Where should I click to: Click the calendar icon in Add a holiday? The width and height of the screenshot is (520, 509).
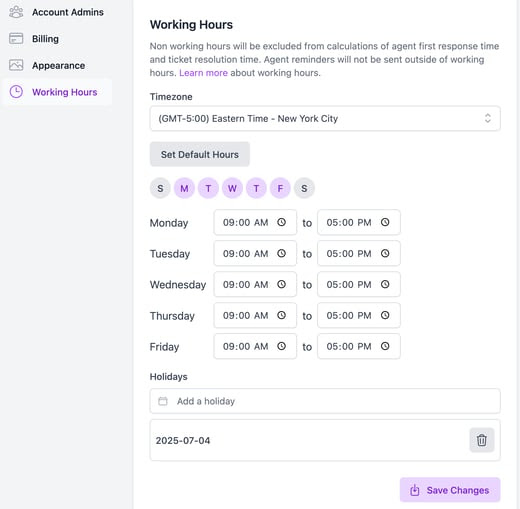coord(163,401)
